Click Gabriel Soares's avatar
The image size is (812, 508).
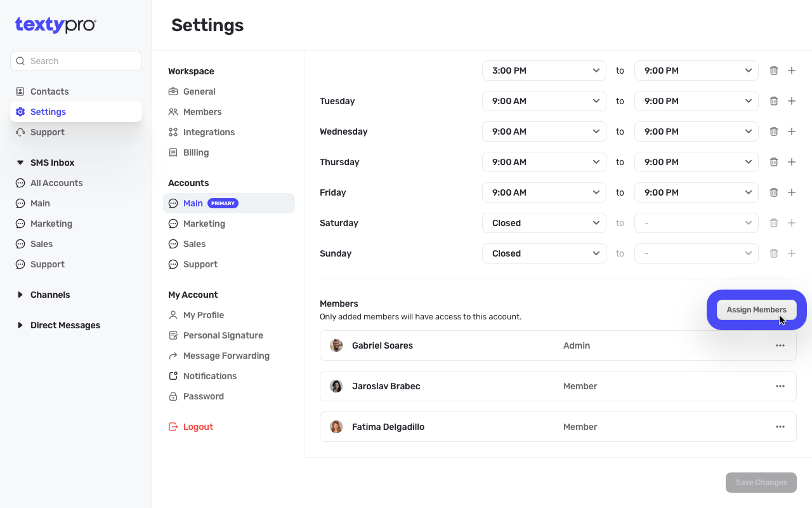(336, 345)
